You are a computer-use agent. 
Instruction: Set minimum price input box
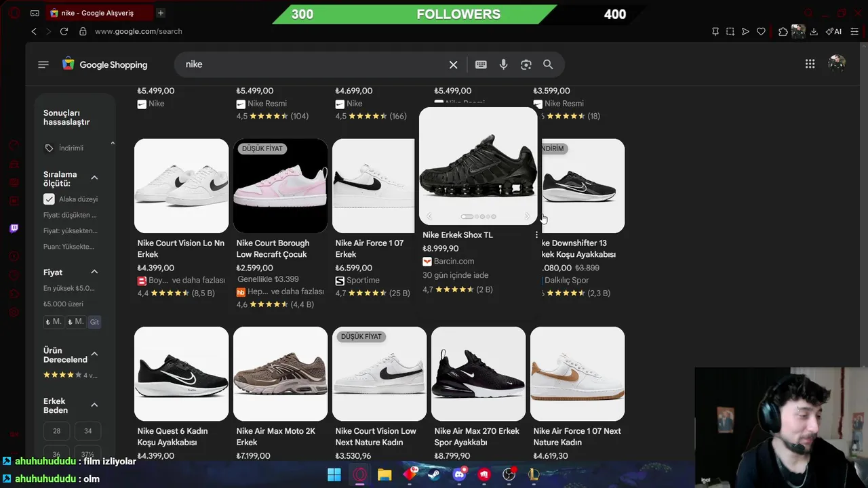coord(54,322)
